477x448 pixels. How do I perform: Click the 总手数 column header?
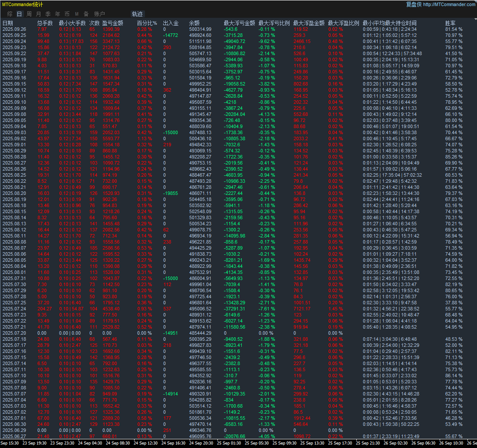pyautogui.click(x=45, y=23)
